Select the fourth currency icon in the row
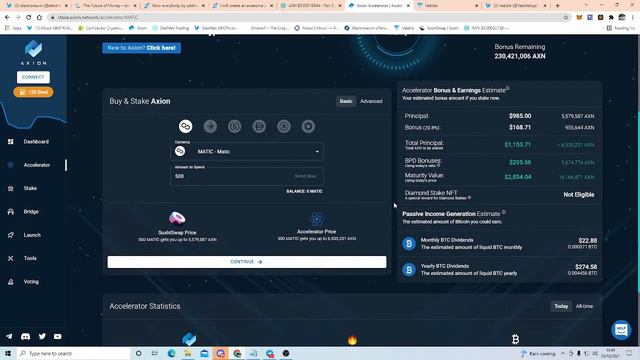The height and width of the screenshot is (360, 640). (x=259, y=127)
